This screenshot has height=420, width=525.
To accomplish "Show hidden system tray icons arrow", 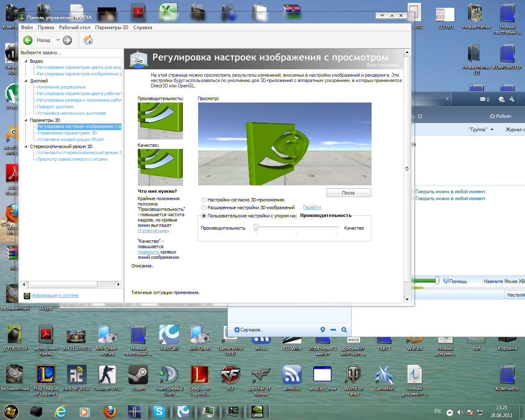I will (450, 412).
